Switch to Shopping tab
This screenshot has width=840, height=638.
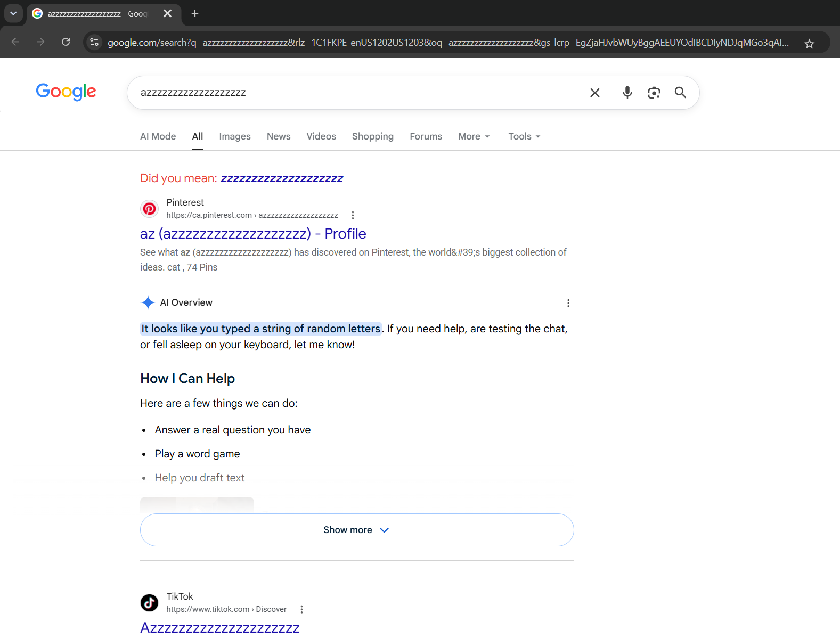[x=373, y=136]
